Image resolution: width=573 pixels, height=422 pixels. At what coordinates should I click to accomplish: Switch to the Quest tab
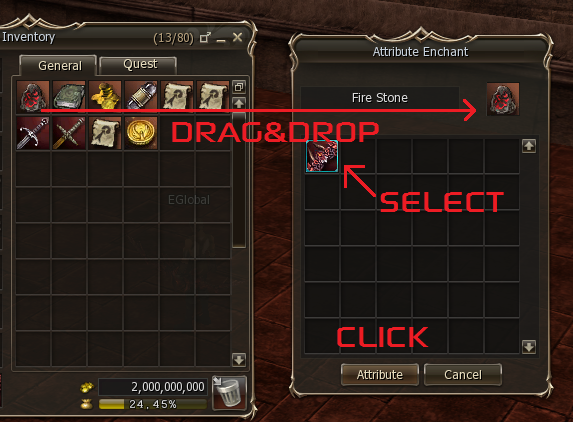click(x=138, y=65)
